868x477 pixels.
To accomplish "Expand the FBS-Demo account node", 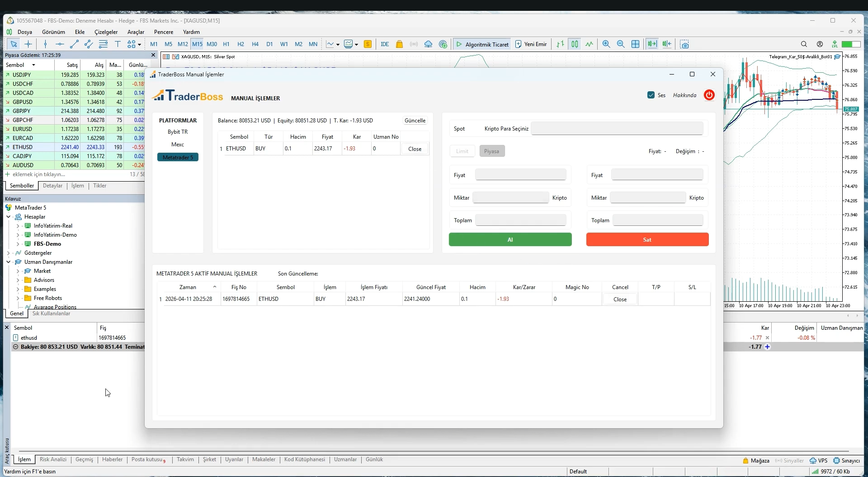I will (x=18, y=244).
